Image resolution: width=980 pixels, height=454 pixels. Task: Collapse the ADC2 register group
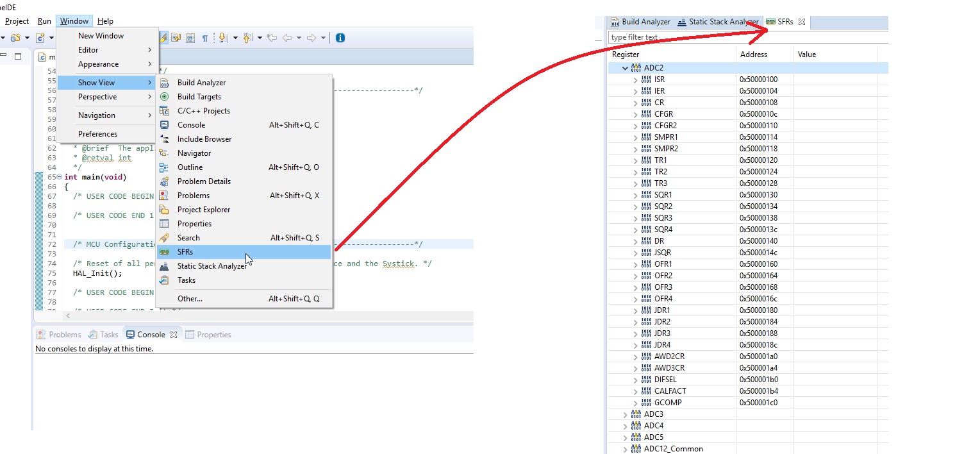tap(625, 67)
